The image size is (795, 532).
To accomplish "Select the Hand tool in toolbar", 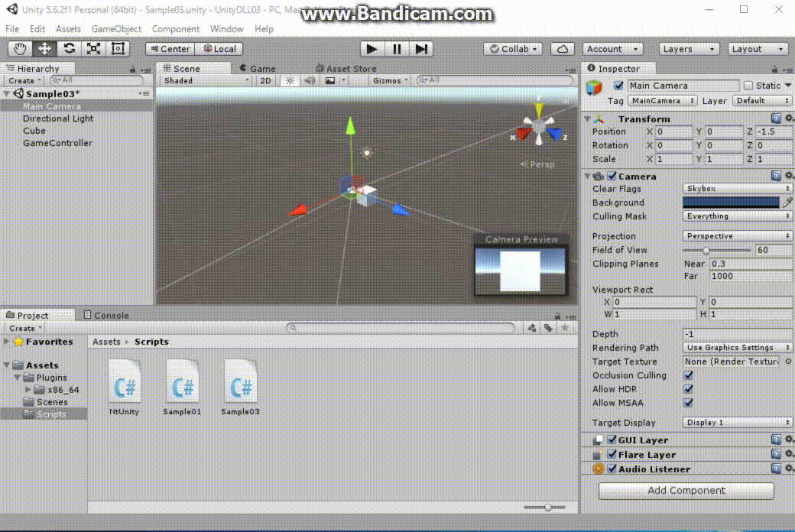I will coord(21,48).
